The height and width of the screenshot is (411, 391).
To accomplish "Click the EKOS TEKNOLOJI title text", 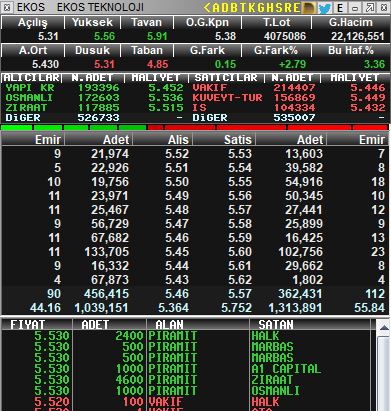I will pos(100,7).
